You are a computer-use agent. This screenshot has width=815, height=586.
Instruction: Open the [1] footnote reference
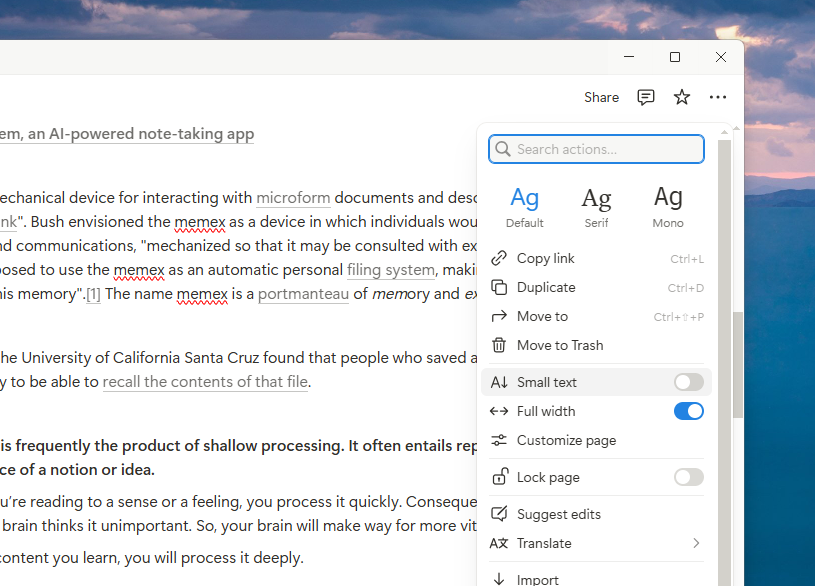pos(93,294)
